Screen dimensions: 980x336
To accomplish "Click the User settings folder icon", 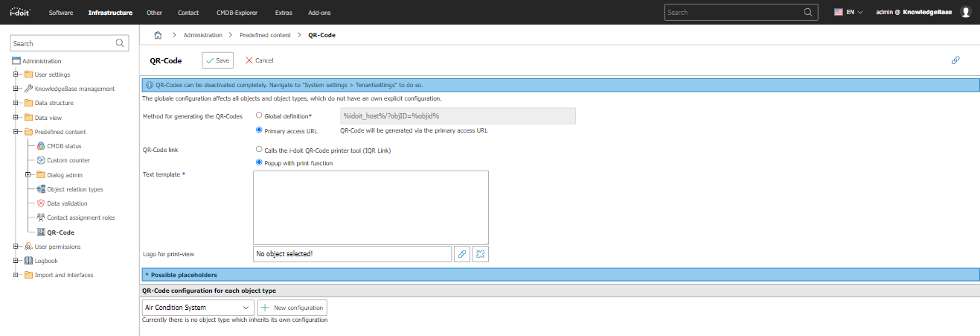I will [28, 75].
